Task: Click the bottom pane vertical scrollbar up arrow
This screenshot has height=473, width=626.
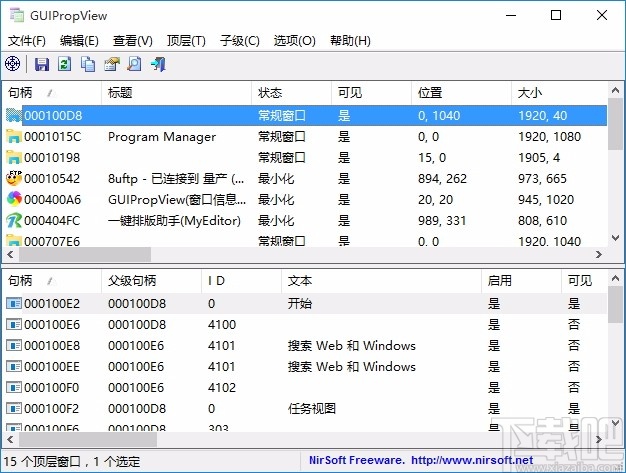Action: point(615,278)
